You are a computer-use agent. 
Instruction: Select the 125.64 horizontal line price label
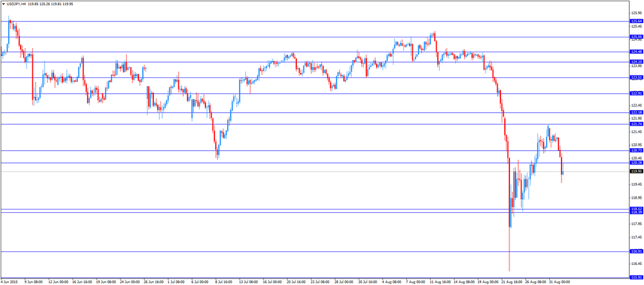tap(636, 21)
